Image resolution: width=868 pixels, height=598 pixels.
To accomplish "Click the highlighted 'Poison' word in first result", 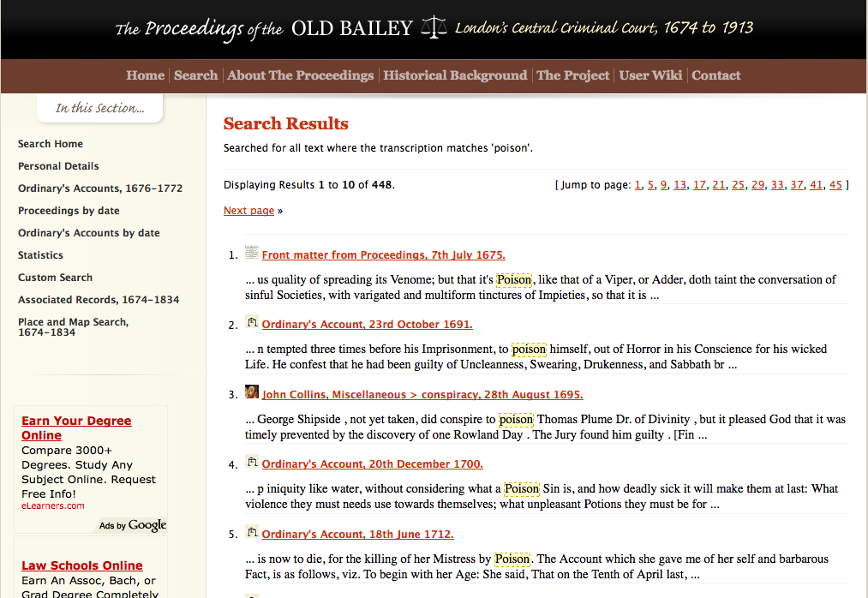I will [515, 280].
